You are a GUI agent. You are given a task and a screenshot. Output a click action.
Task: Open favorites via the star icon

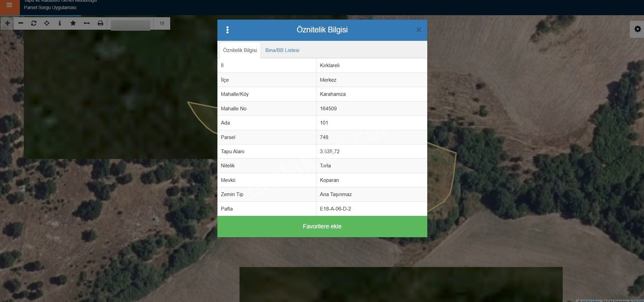tap(73, 23)
